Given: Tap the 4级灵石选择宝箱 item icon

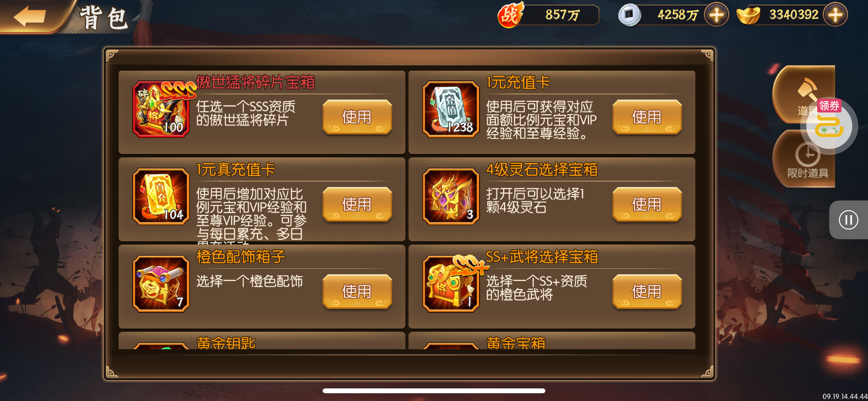Looking at the screenshot, I should point(451,197).
